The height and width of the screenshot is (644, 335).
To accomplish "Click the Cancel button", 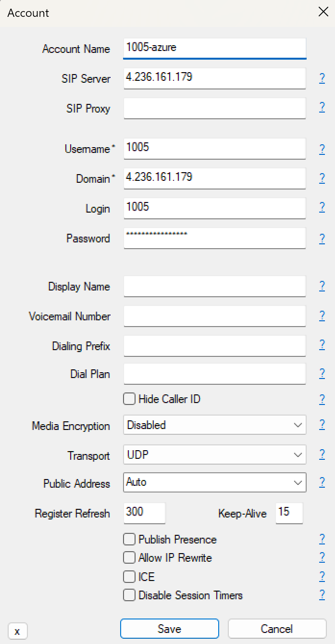I will tap(277, 629).
